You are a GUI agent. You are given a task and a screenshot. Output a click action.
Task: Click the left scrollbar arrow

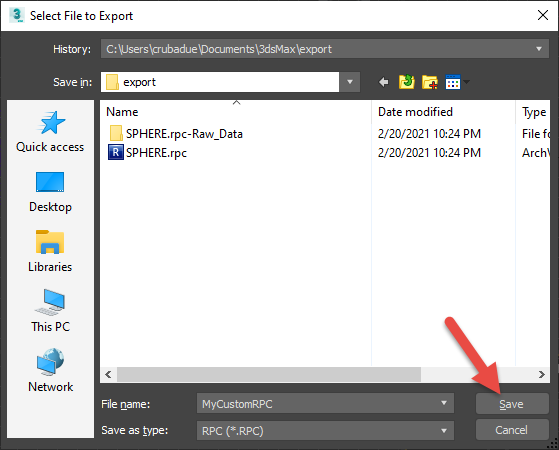(108, 374)
